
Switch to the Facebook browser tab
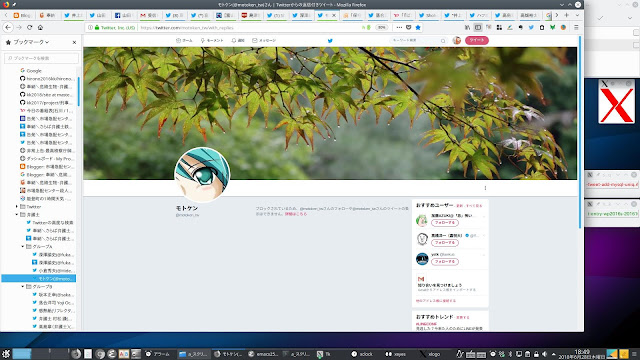tap(124, 15)
